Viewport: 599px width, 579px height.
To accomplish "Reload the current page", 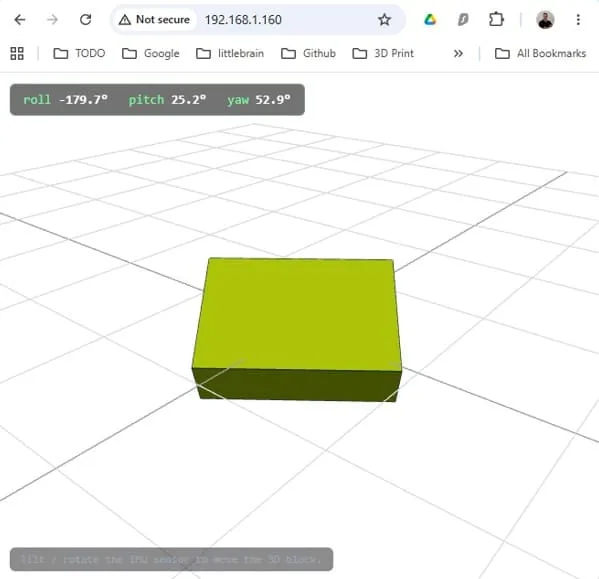I will pyautogui.click(x=85, y=19).
